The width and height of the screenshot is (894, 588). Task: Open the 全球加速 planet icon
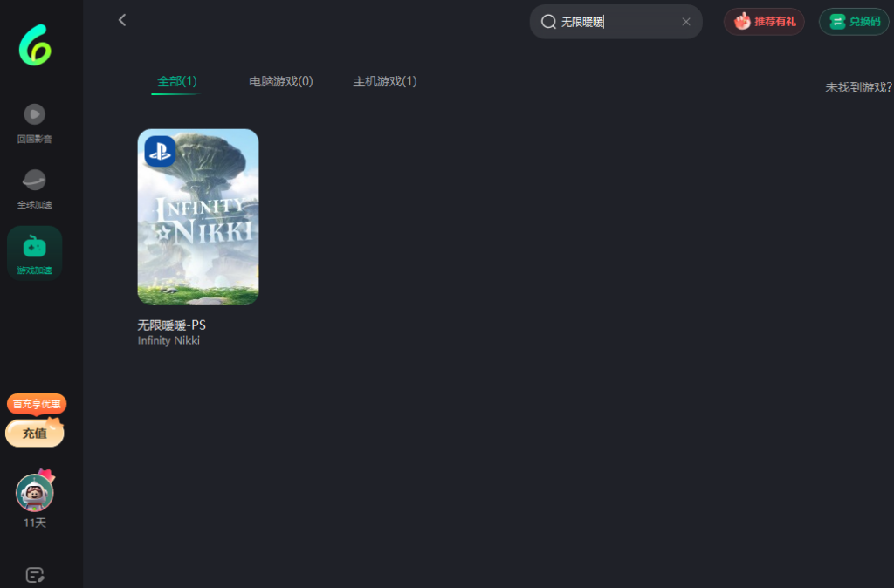point(35,181)
